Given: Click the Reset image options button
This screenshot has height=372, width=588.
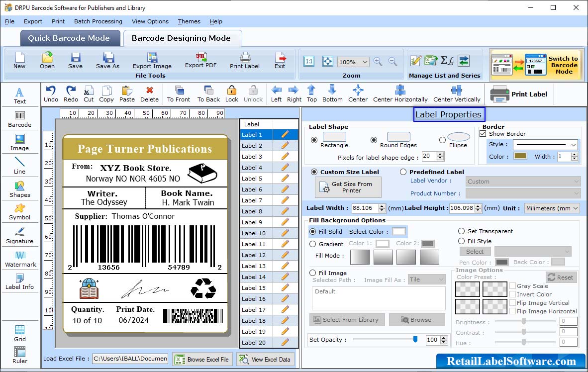Looking at the screenshot, I should tap(561, 277).
